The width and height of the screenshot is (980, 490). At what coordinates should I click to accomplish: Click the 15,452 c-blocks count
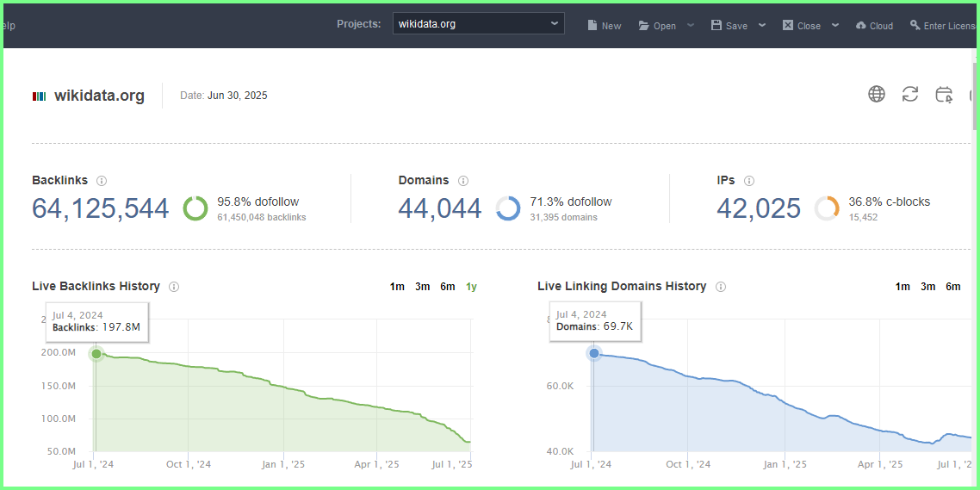[x=863, y=218]
